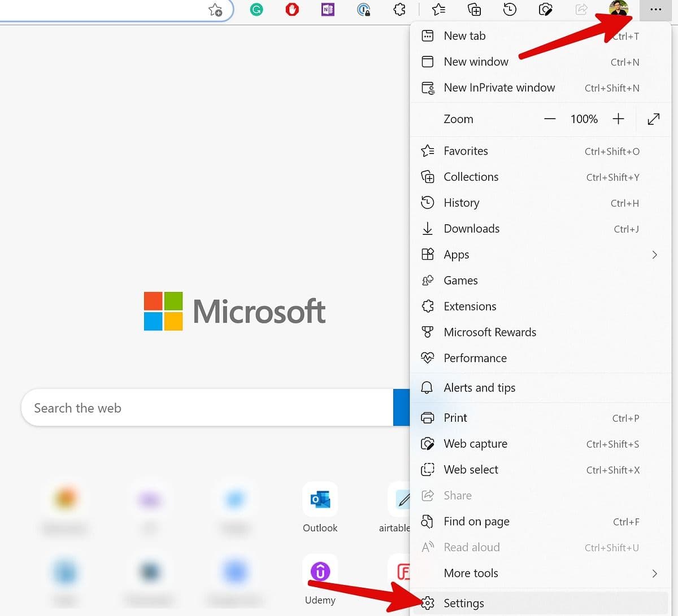Select New InPrivate window from the menu
Screen dimensions: 678x616
499,88
